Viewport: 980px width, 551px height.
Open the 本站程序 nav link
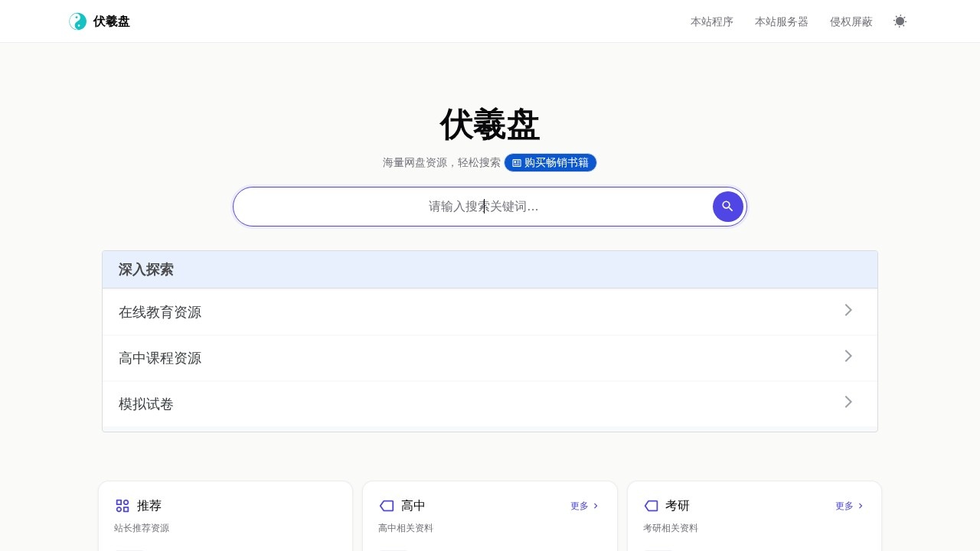tap(712, 21)
